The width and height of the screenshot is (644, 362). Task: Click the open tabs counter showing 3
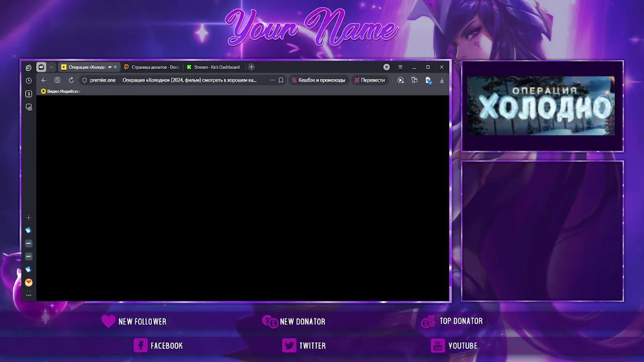pos(29,94)
